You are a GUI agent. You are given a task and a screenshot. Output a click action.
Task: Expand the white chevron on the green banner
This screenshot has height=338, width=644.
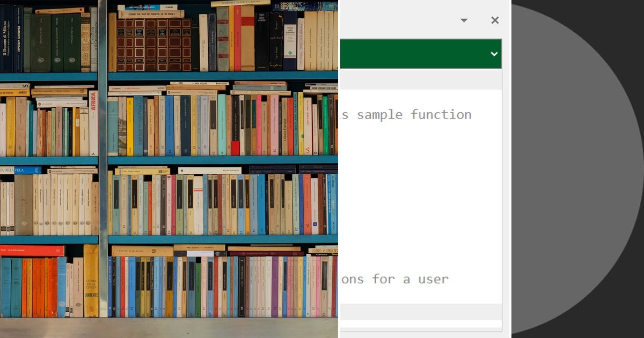[x=494, y=54]
